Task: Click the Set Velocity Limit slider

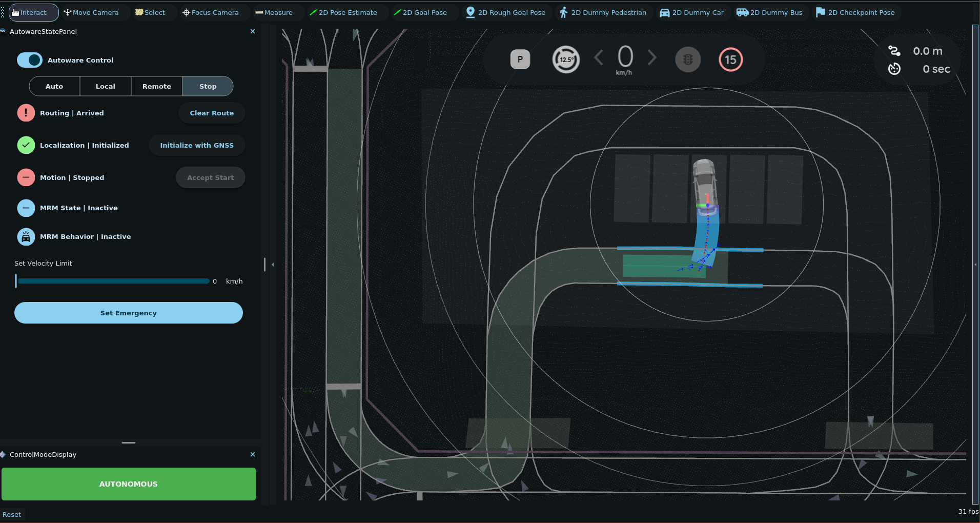Action: (113, 281)
